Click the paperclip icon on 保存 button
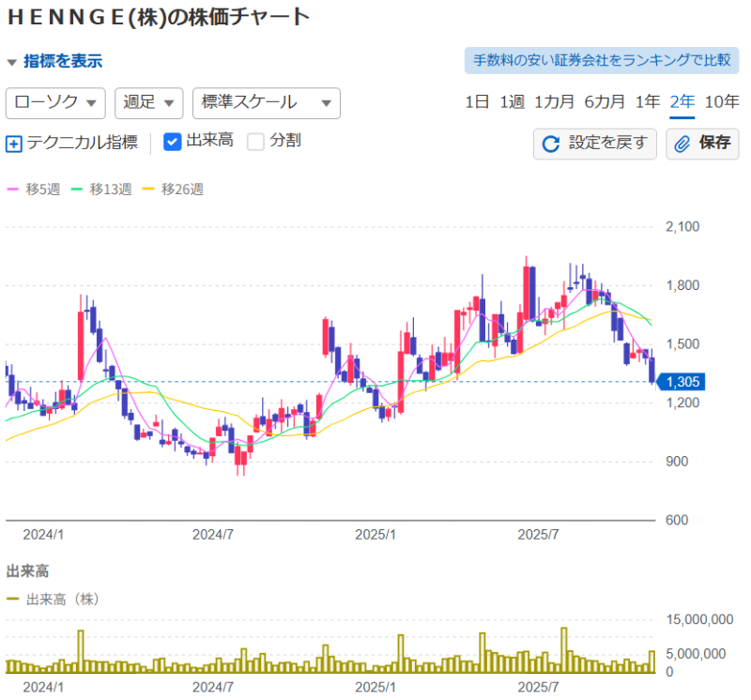This screenshot has height=700, width=751. (x=682, y=144)
